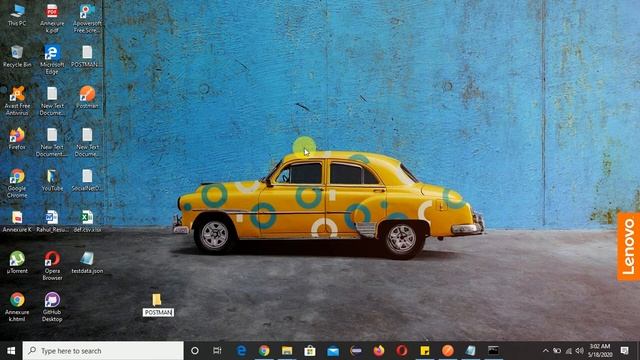
Task: Open the Mail app on taskbar
Action: pos(333,351)
